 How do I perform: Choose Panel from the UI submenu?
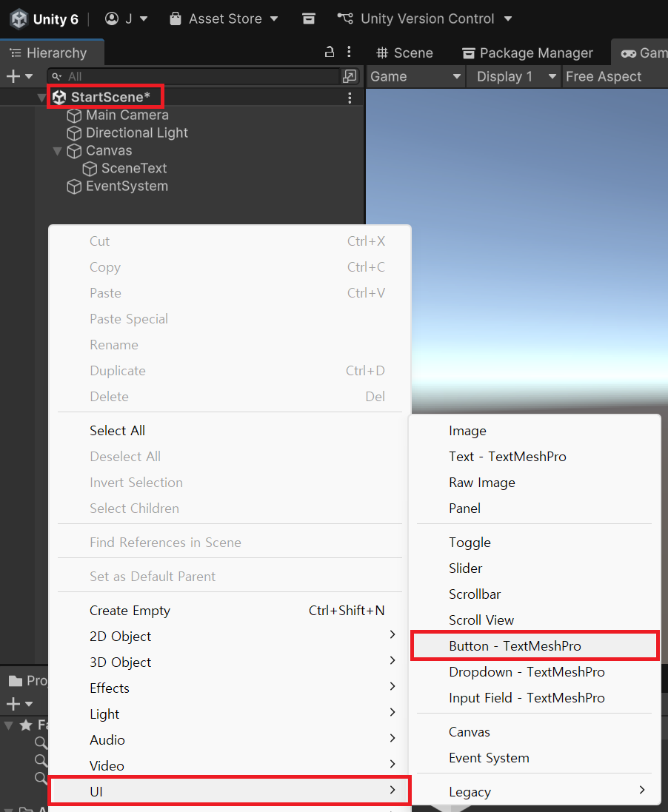tap(534, 509)
